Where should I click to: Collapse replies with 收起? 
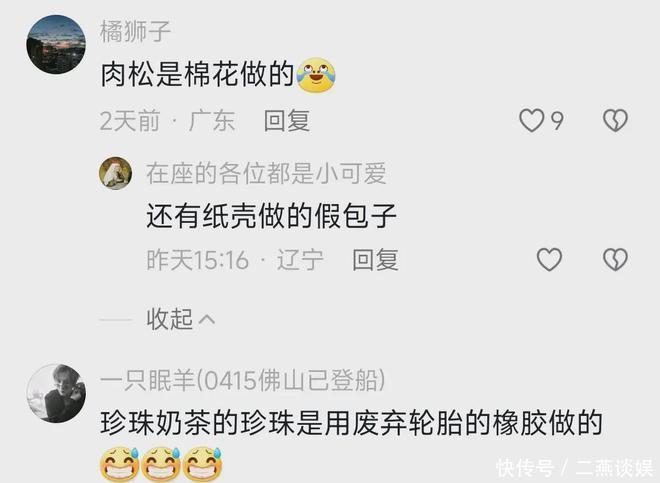tap(170, 319)
